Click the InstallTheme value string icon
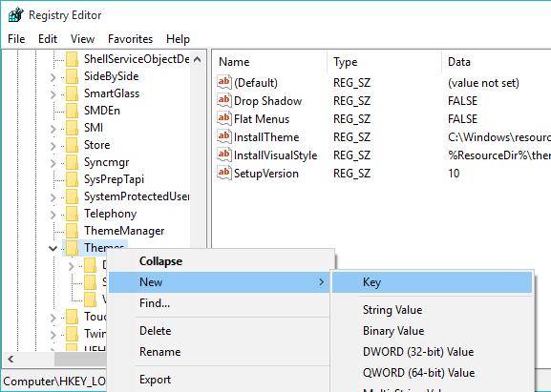This screenshot has height=392, width=551. pos(224,137)
